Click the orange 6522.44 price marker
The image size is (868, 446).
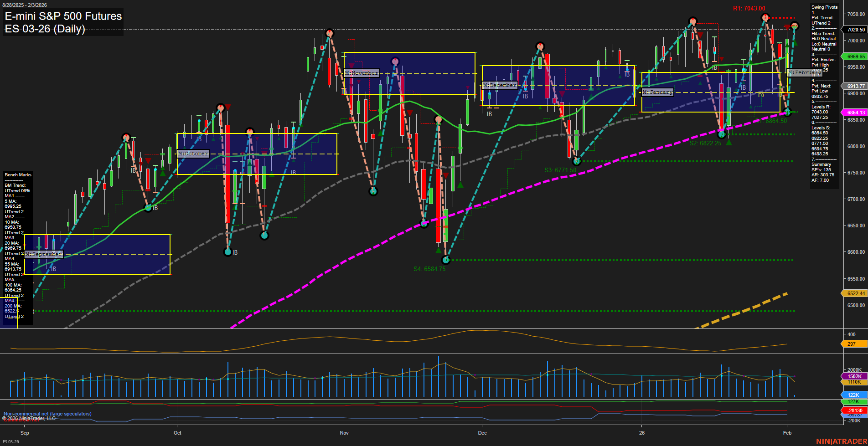[x=855, y=293]
